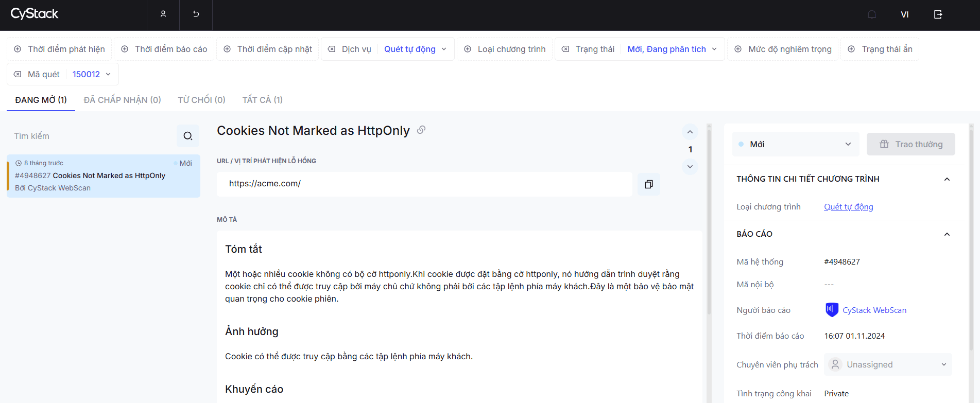The height and width of the screenshot is (403, 980).
Task: Go to next report with down chevron
Action: 690,167
